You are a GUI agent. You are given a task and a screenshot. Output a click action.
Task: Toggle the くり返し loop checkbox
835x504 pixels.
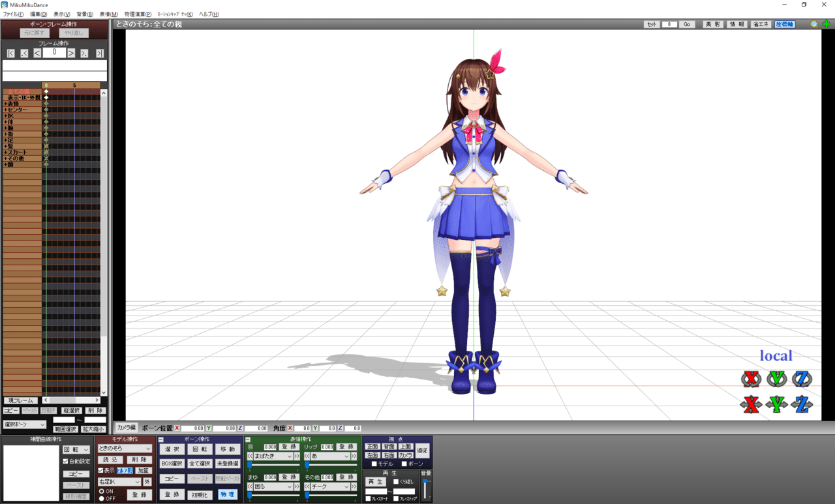pyautogui.click(x=396, y=481)
